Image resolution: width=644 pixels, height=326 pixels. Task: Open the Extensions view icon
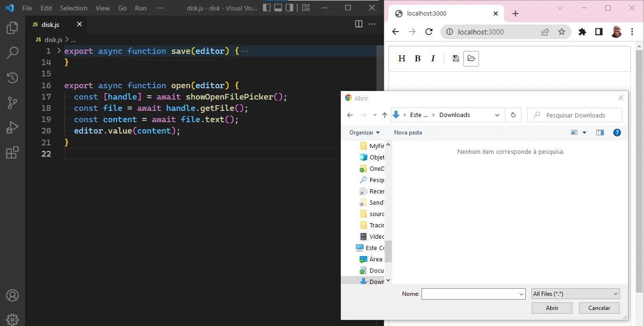tap(12, 152)
